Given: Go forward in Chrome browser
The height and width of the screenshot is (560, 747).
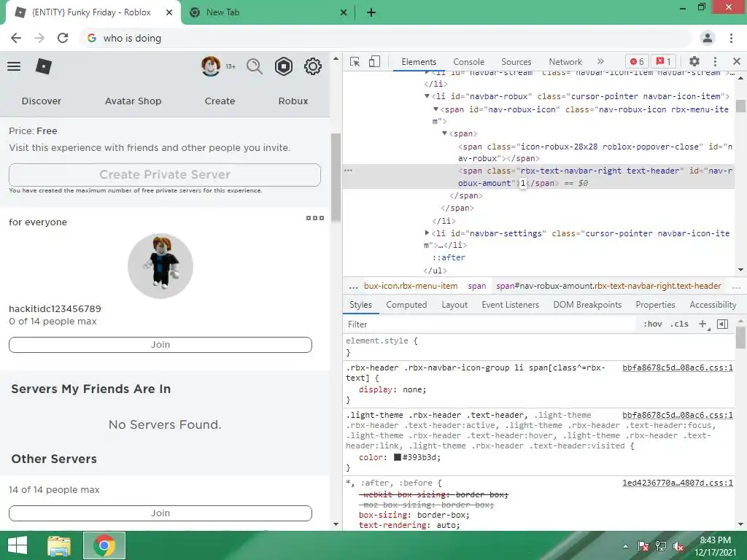Looking at the screenshot, I should click(39, 38).
